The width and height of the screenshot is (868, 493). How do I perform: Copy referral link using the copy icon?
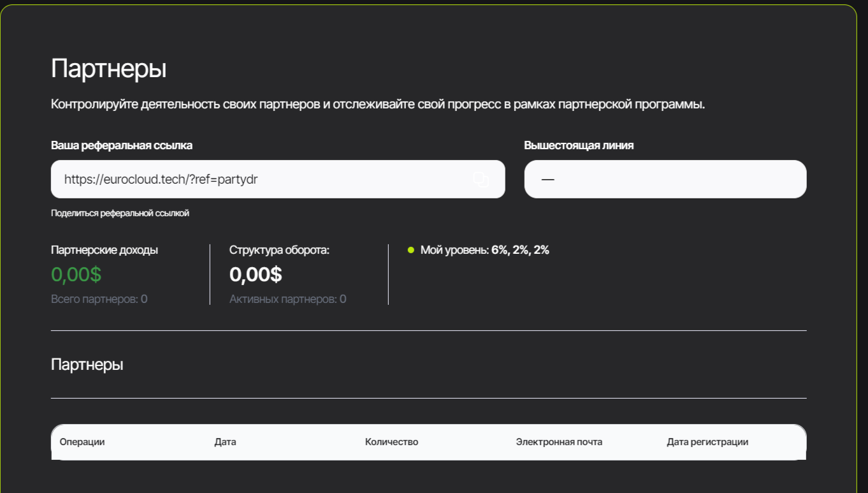click(x=481, y=180)
